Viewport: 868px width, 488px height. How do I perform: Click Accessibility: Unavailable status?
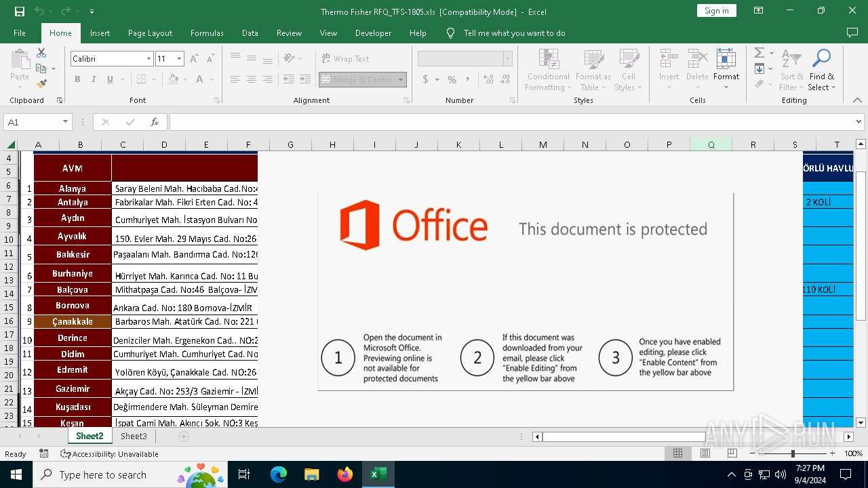point(109,454)
